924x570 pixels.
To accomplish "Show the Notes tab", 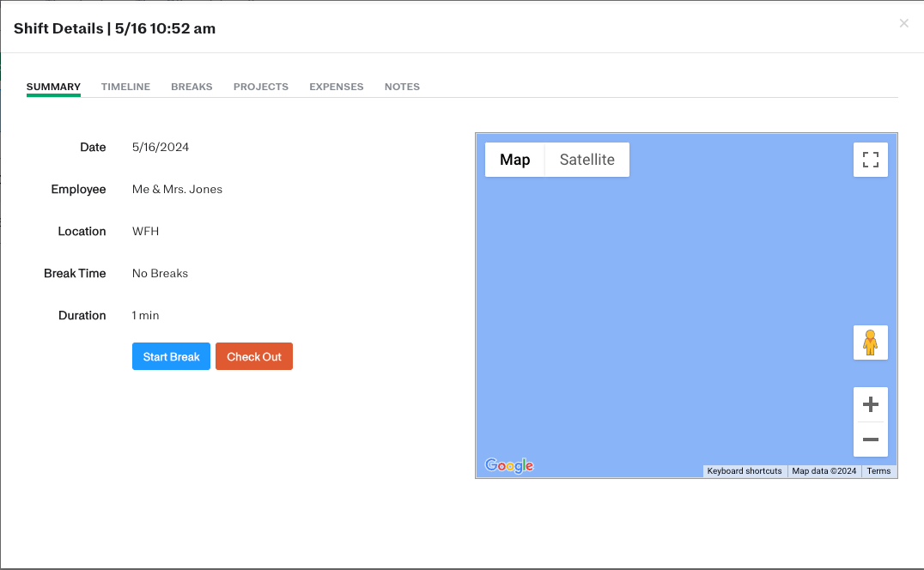I will click(x=402, y=87).
